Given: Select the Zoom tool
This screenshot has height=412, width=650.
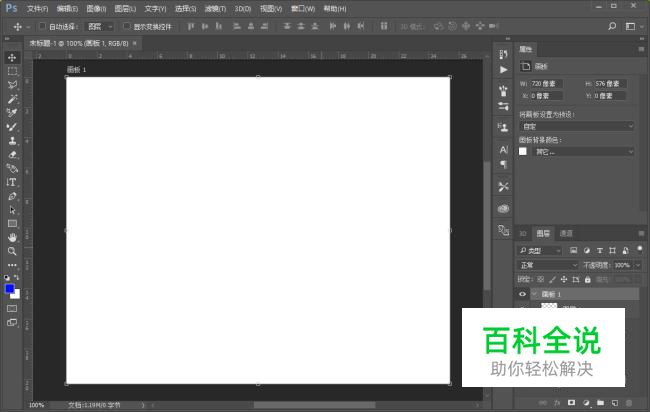Looking at the screenshot, I should pyautogui.click(x=12, y=251).
